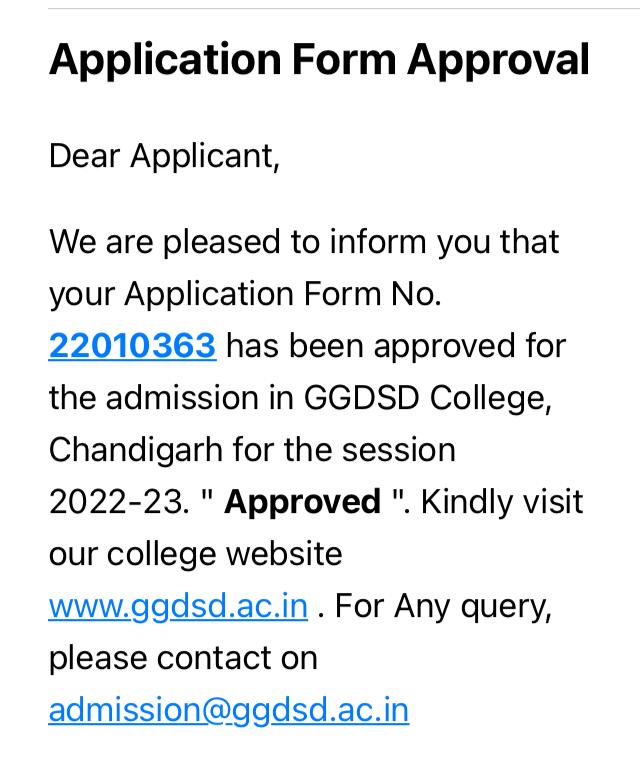Image resolution: width=640 pixels, height=766 pixels.
Task: Click the "please contact on" line
Action: tap(183, 659)
